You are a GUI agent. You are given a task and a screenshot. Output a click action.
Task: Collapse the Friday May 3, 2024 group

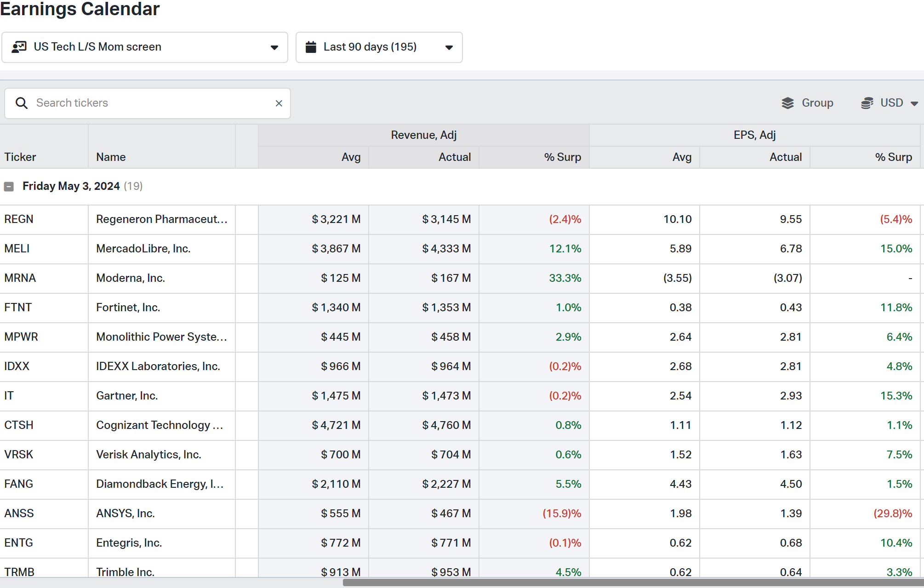tap(9, 186)
